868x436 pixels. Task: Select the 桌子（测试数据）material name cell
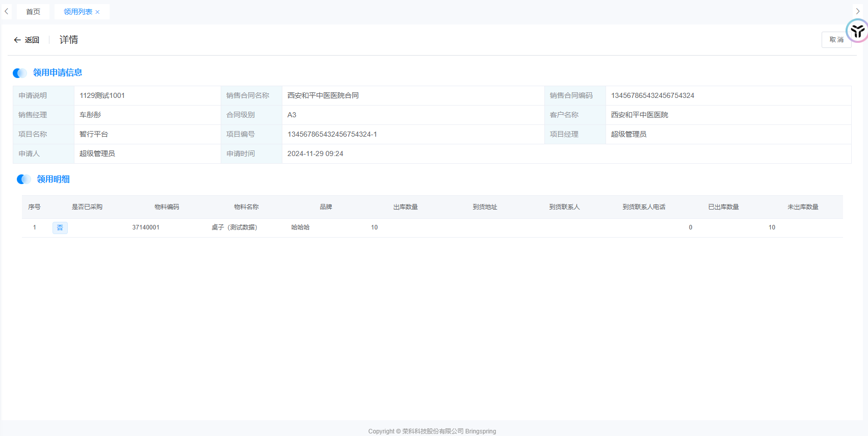tap(234, 227)
